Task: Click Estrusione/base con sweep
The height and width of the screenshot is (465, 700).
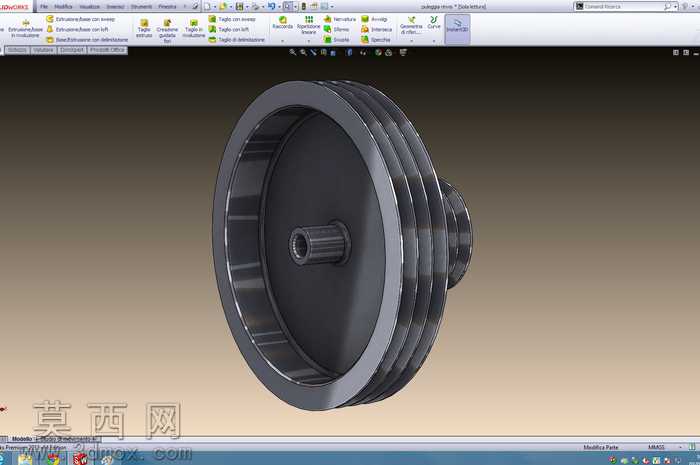Action: pos(81,19)
